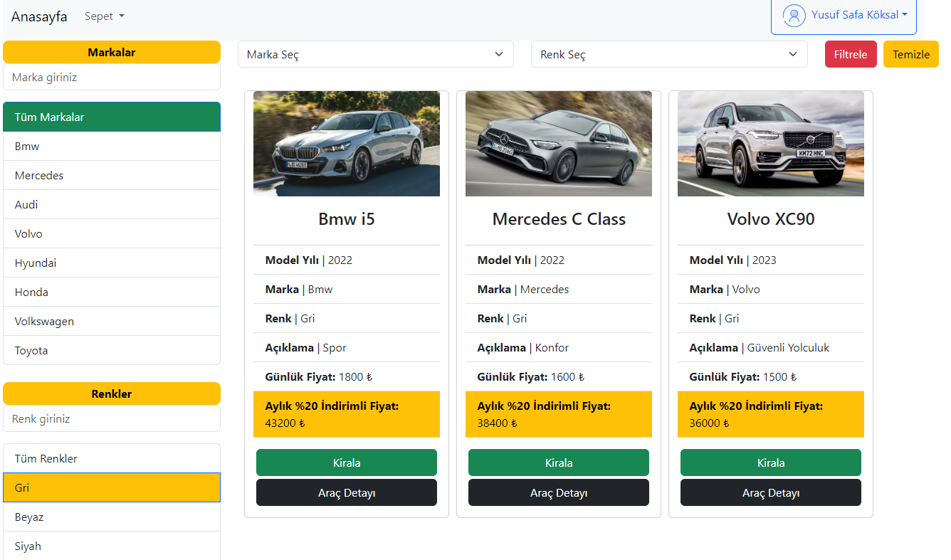Click the 36000 ₺ monthly discounted price
The image size is (951, 560).
click(709, 423)
